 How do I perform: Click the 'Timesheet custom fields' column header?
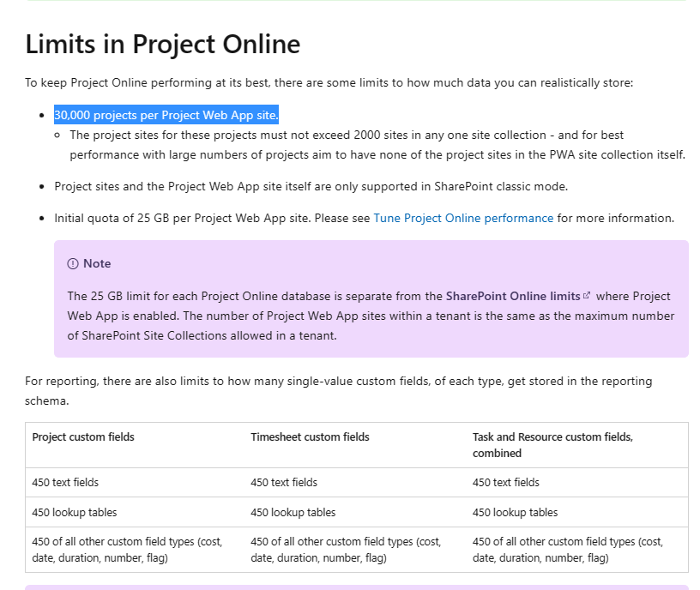[310, 436]
